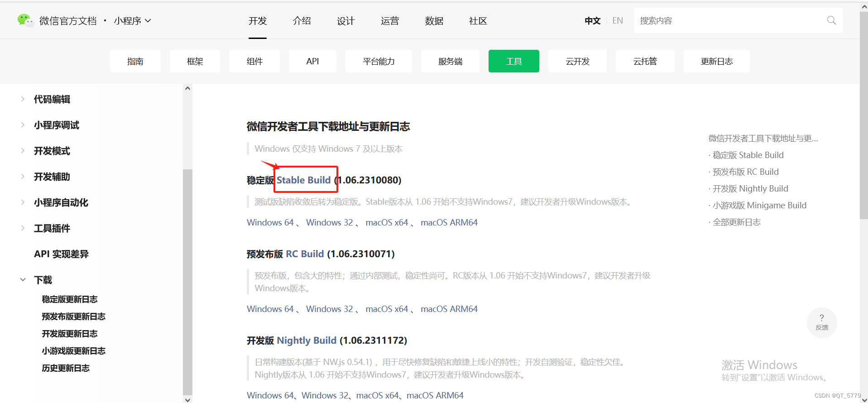
Task: Open the 设计 top navigation tab
Action: (345, 21)
